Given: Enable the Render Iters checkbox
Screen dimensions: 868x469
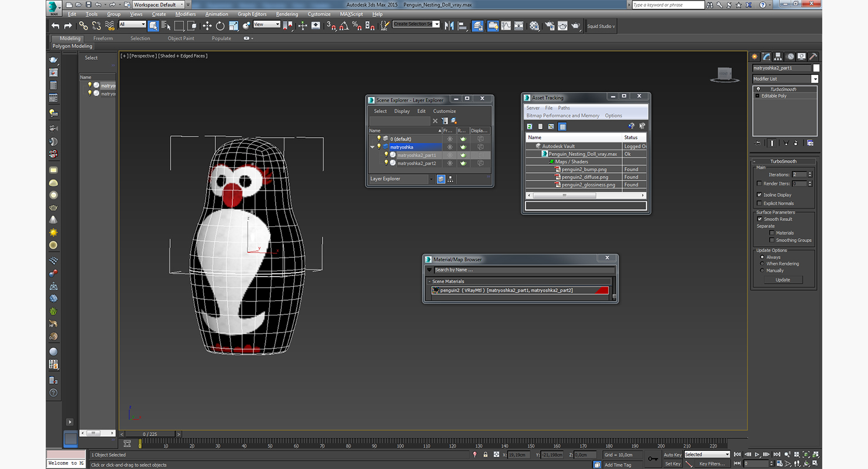Looking at the screenshot, I should point(759,183).
